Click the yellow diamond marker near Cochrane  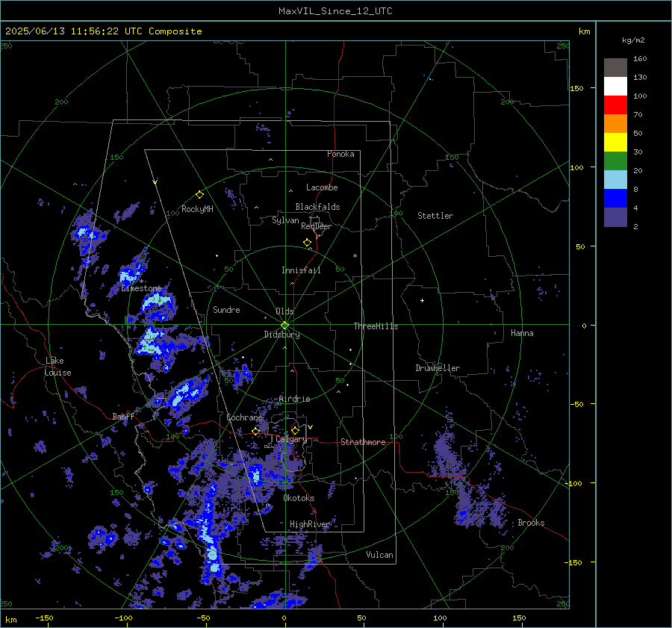click(255, 431)
